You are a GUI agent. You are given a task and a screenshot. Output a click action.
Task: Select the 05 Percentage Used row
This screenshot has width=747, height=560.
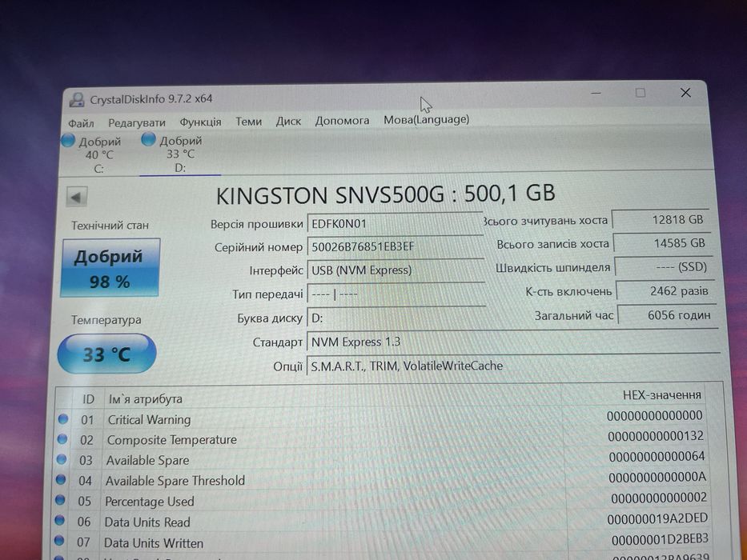pos(381,500)
